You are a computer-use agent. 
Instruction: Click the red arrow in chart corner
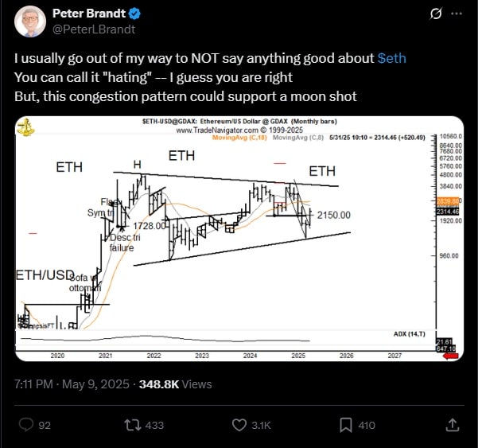pos(451,356)
